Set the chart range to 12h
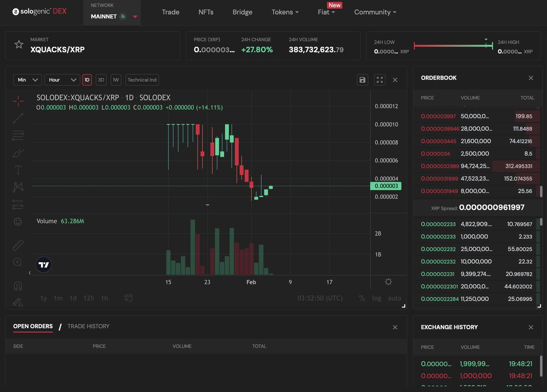Image resolution: width=547 pixels, height=392 pixels. [89, 298]
